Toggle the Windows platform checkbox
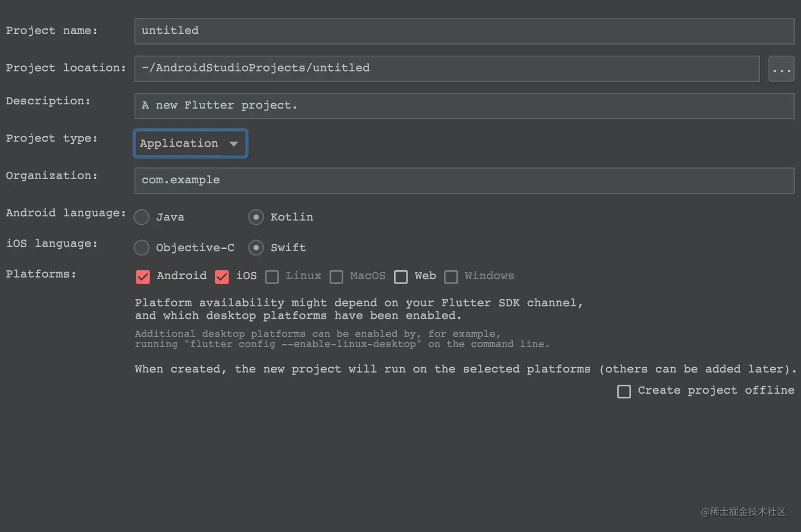The image size is (801, 532). point(451,277)
